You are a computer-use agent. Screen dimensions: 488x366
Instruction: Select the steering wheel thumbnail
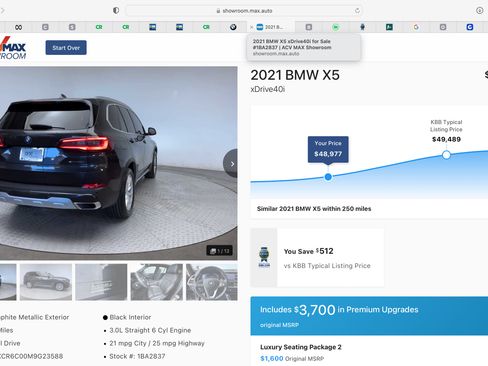pyautogui.click(x=212, y=282)
